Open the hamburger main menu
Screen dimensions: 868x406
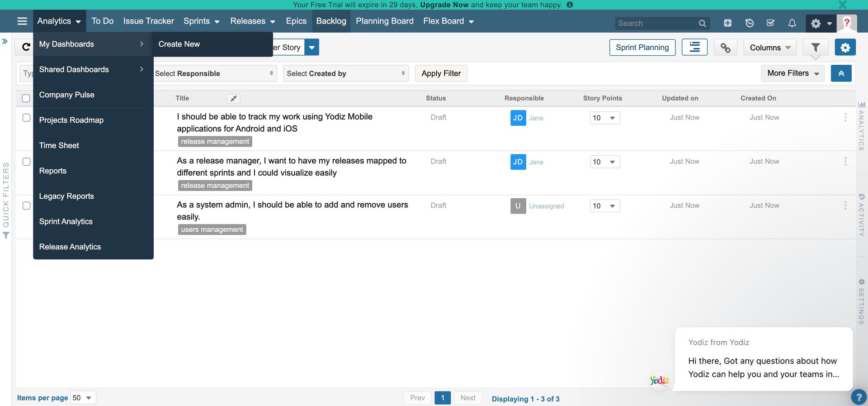(22, 21)
